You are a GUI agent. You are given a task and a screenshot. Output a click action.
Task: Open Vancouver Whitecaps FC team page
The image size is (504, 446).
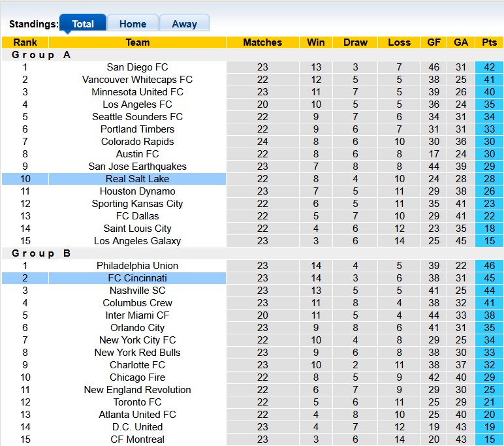tap(137, 80)
